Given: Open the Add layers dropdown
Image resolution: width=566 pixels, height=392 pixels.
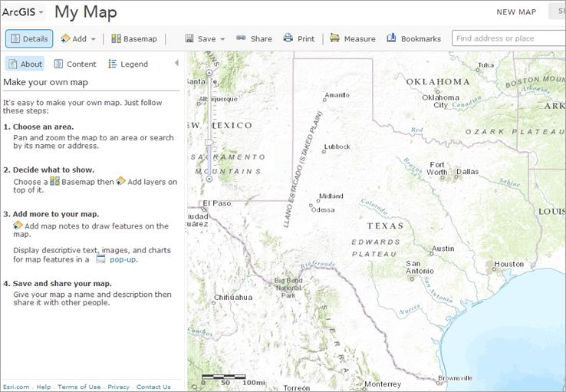Looking at the screenshot, I should coord(79,38).
